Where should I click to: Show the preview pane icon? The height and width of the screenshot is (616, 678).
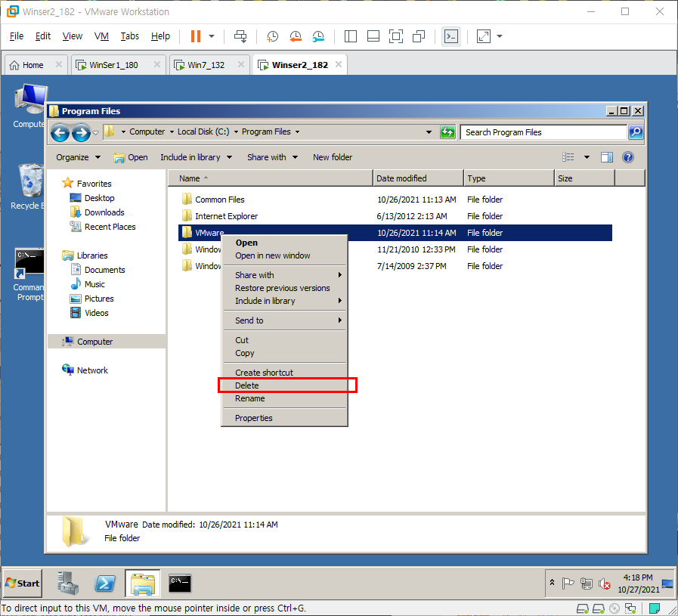[x=607, y=157]
